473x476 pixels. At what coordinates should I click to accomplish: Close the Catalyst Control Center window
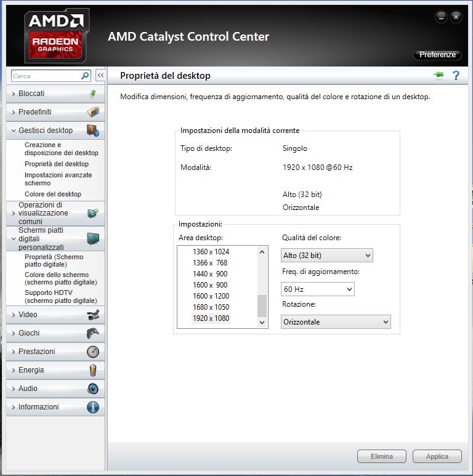click(456, 17)
